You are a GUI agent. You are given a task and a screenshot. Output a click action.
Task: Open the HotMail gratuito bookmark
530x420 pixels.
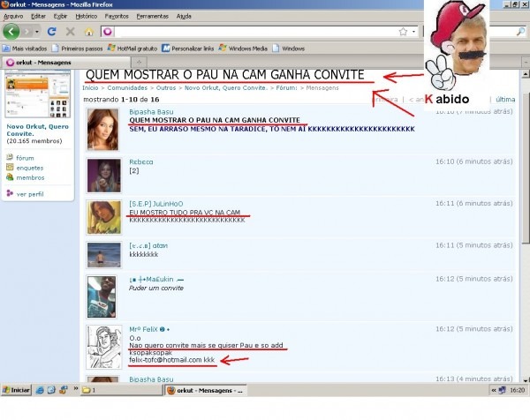tap(133, 48)
